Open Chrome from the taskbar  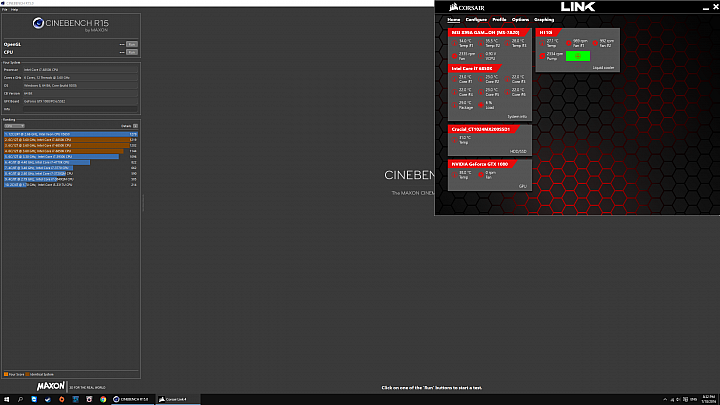coord(103,399)
